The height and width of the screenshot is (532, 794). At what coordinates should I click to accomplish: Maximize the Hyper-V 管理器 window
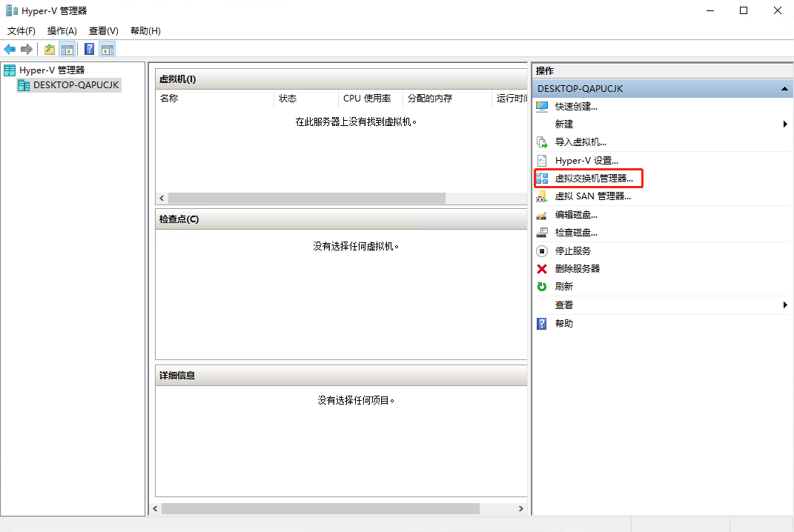744,10
